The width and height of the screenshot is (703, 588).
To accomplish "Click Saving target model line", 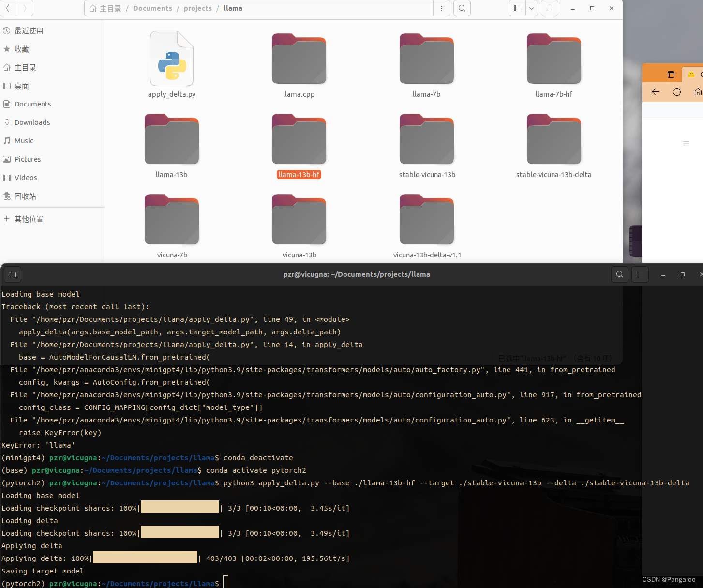I will (x=43, y=571).
